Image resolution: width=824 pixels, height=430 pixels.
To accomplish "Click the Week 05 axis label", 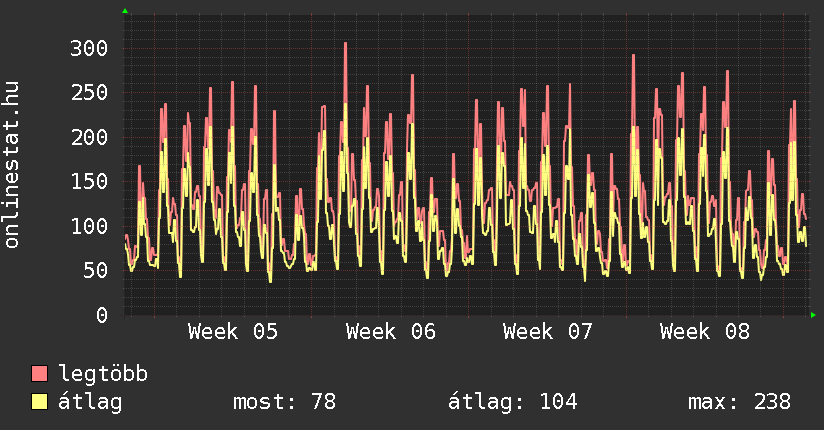I will (x=233, y=332).
